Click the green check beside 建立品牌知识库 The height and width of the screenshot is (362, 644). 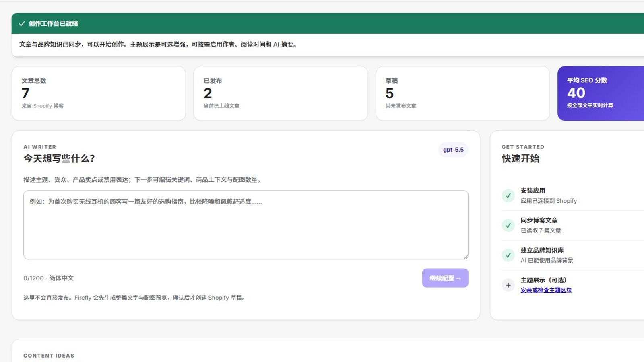coord(508,255)
